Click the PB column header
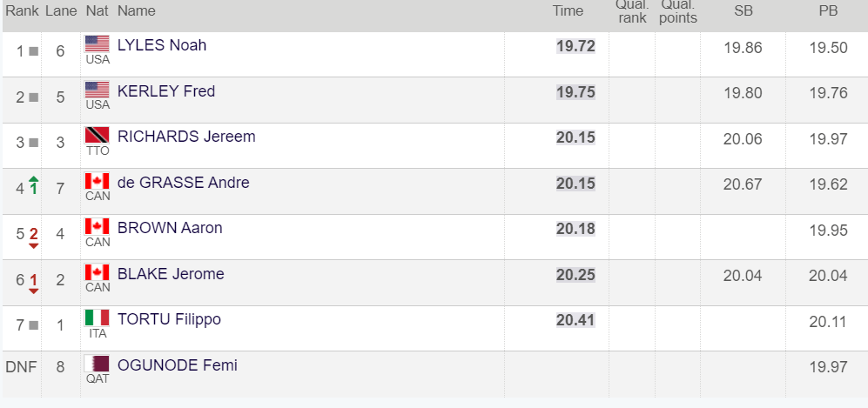The image size is (868, 408). [828, 11]
